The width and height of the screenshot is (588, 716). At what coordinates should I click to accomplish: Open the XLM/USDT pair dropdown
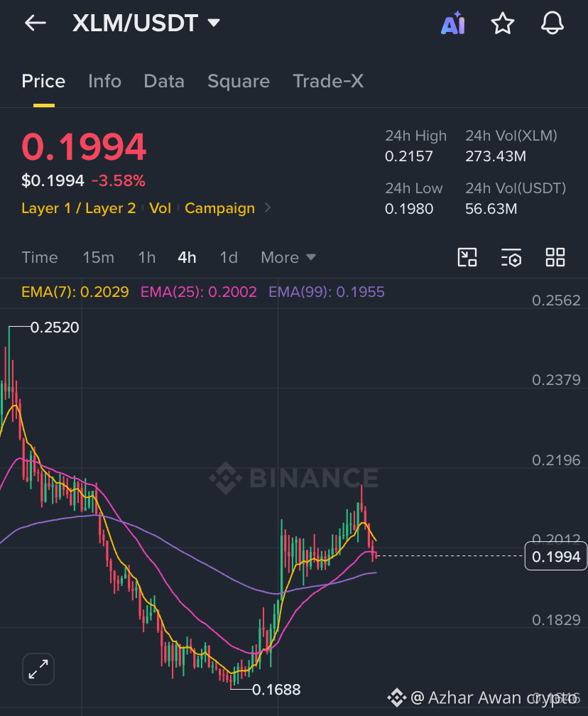tap(146, 23)
